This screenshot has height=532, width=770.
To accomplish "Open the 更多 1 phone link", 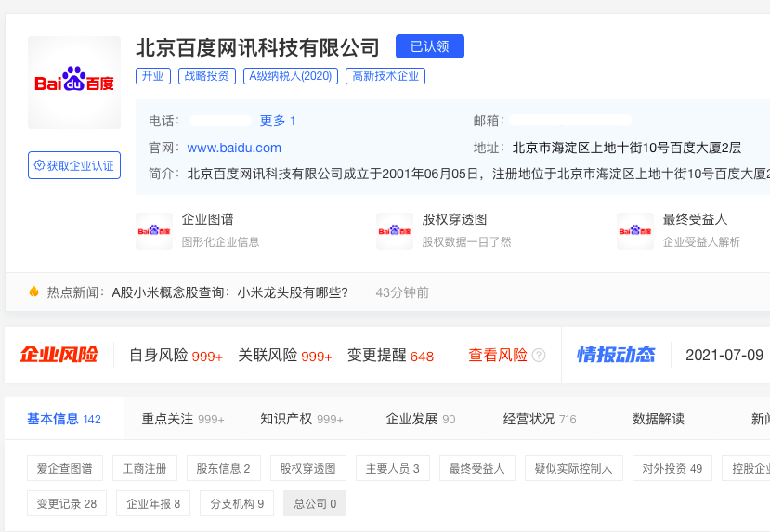I will [x=278, y=121].
